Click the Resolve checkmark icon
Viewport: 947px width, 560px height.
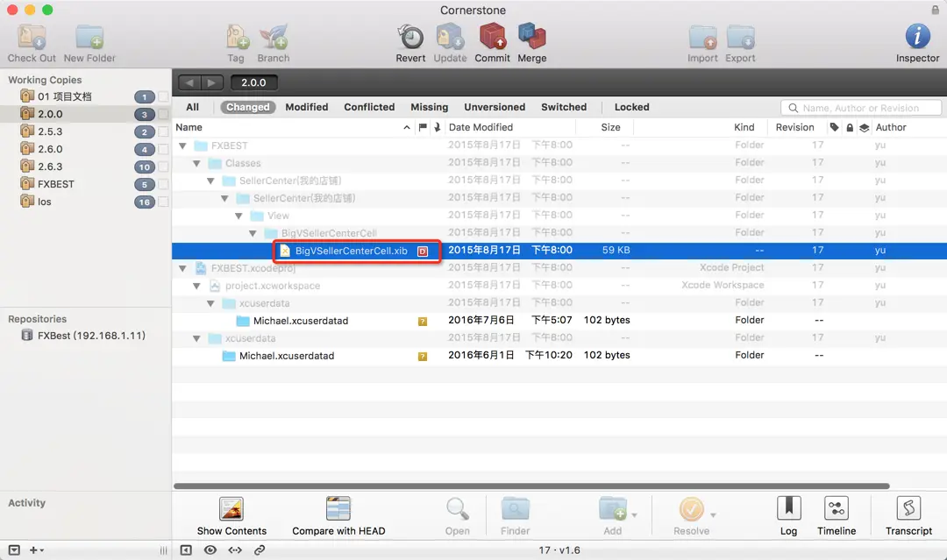point(692,509)
